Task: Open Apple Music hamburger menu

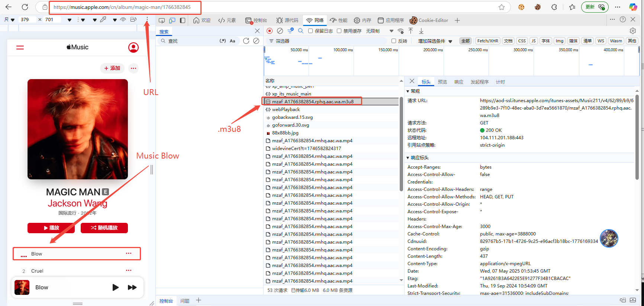Action: [x=20, y=48]
